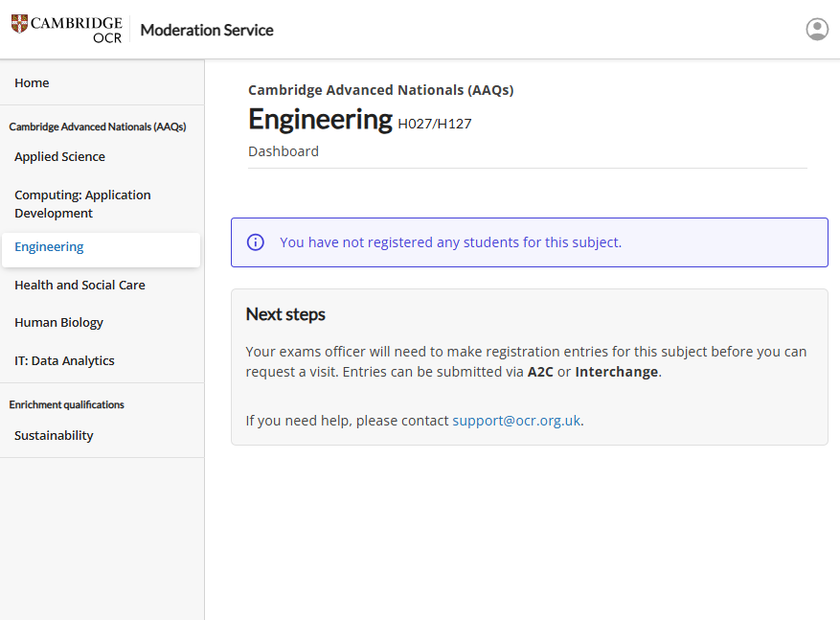840x620 pixels.
Task: Click the Enrichment qualifications sidebar heading
Action: (66, 404)
